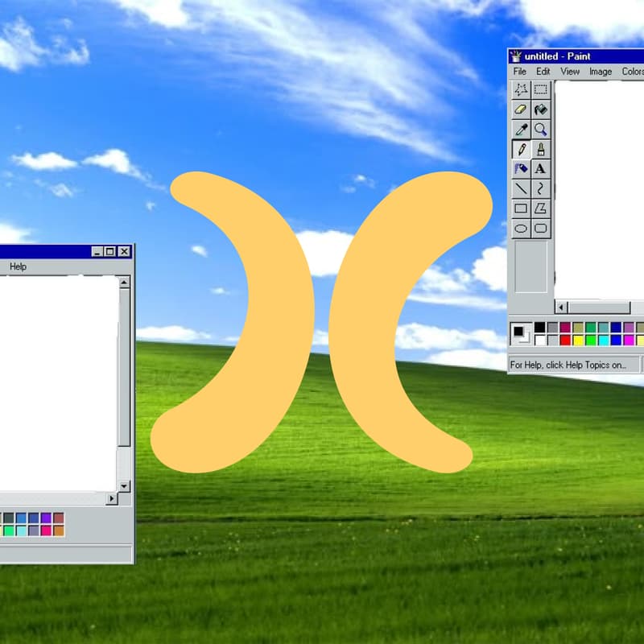Maximize the left Paint window
The width and height of the screenshot is (644, 644).
pyautogui.click(x=110, y=251)
